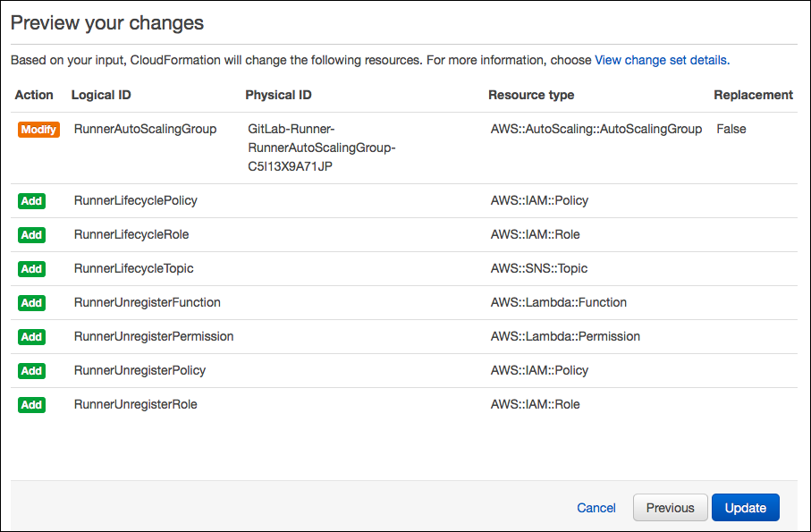Open the View change set details link

(x=662, y=61)
